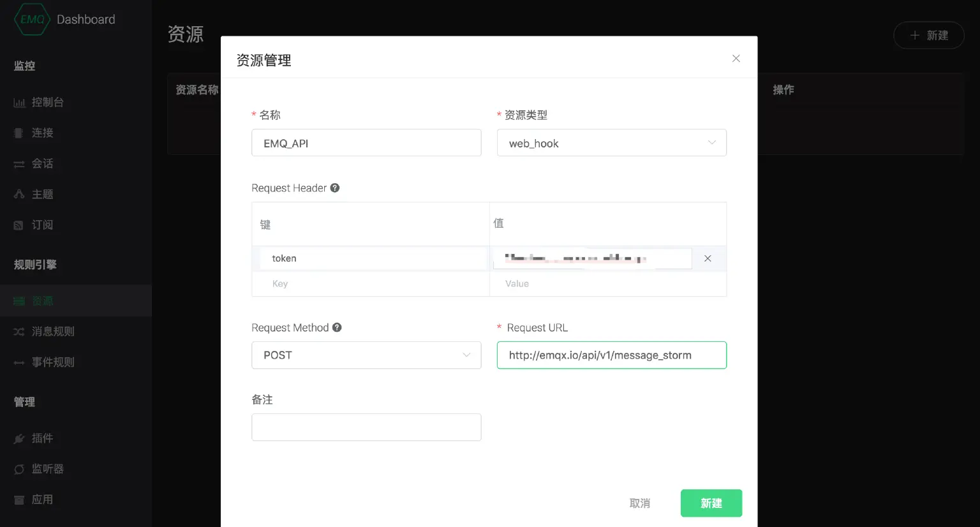This screenshot has width=980, height=527.
Task: Remove the token header row
Action: tap(708, 258)
